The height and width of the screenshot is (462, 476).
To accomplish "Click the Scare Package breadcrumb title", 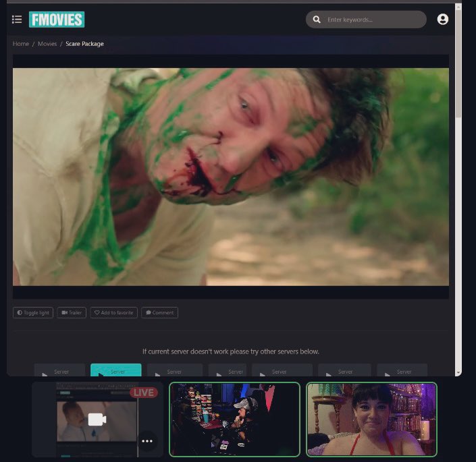I will pos(84,44).
